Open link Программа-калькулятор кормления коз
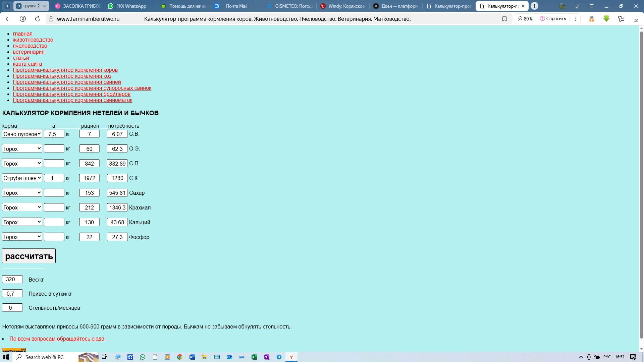 62,76
